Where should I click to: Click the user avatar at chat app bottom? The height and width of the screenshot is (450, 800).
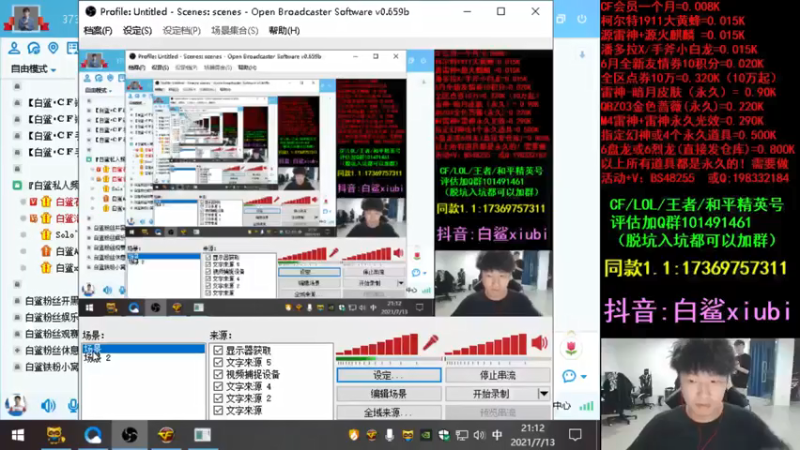pos(16,405)
